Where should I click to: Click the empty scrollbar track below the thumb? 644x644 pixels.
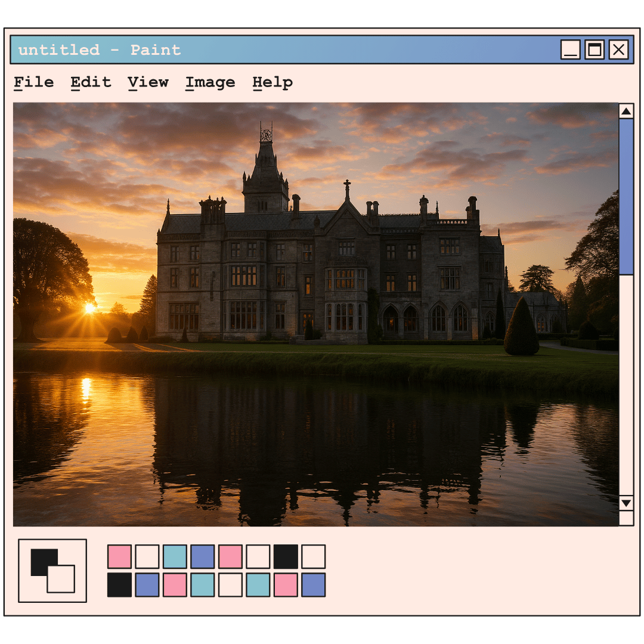pyautogui.click(x=626, y=385)
